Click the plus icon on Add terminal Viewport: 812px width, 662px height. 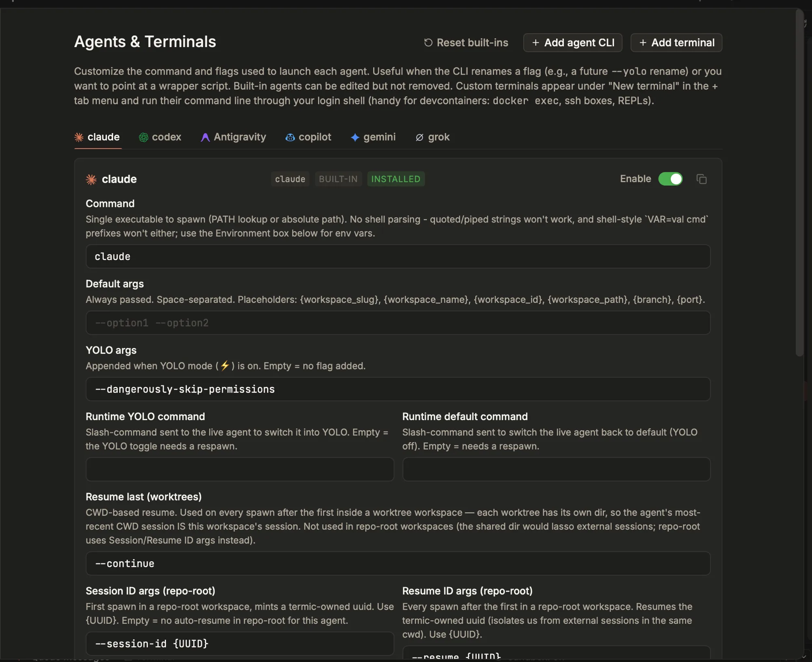click(x=643, y=43)
